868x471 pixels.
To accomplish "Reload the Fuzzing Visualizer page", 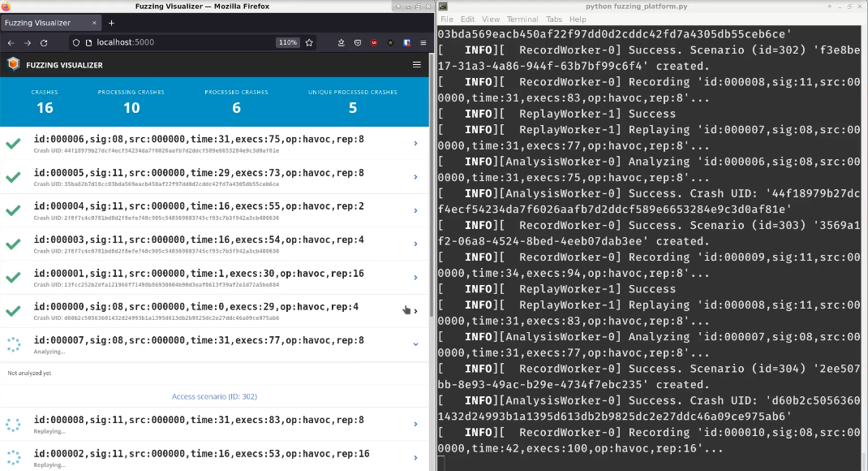I will 44,43.
